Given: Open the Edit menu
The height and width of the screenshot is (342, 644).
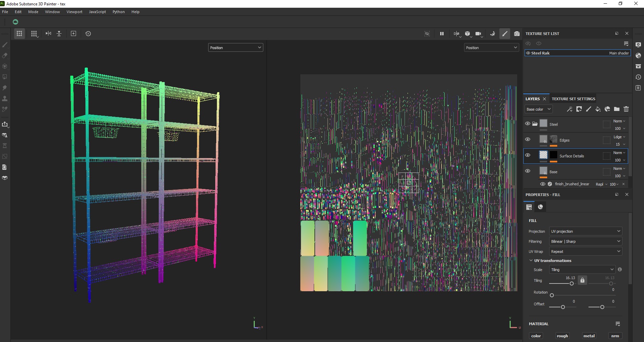Looking at the screenshot, I should [18, 12].
